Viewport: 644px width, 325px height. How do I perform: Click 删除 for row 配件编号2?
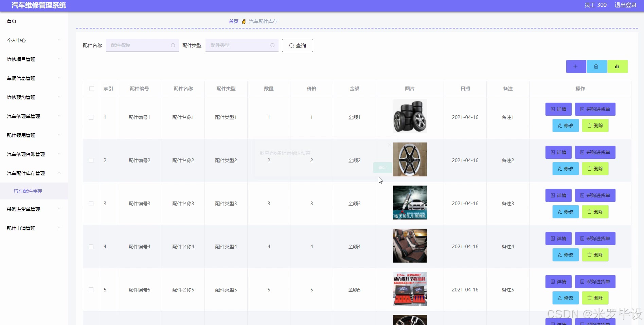[x=595, y=169]
